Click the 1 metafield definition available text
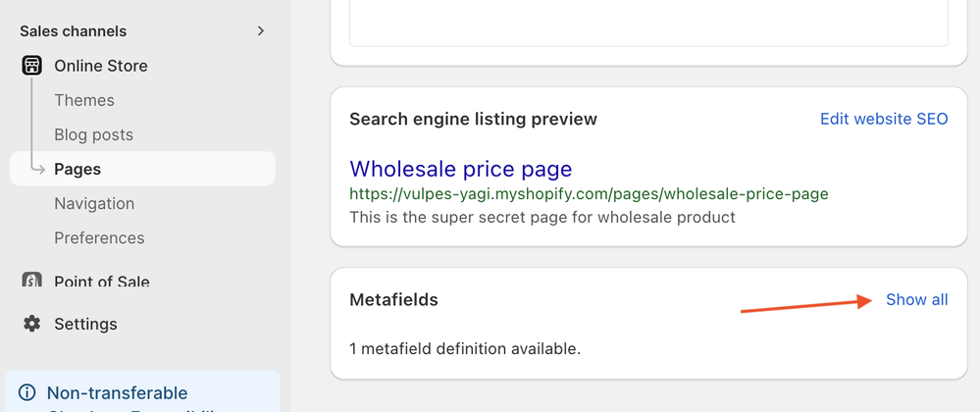 (465, 348)
